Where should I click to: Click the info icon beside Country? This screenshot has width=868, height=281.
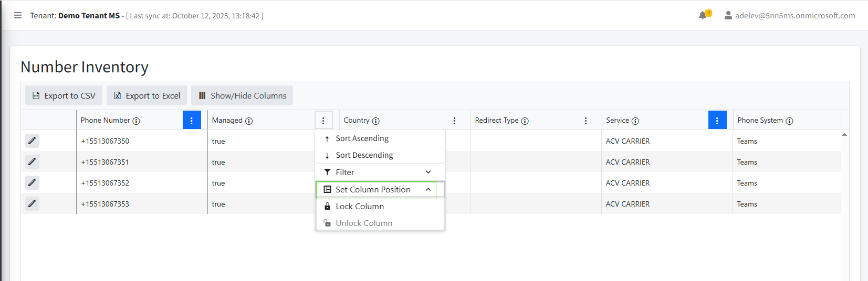tap(375, 121)
